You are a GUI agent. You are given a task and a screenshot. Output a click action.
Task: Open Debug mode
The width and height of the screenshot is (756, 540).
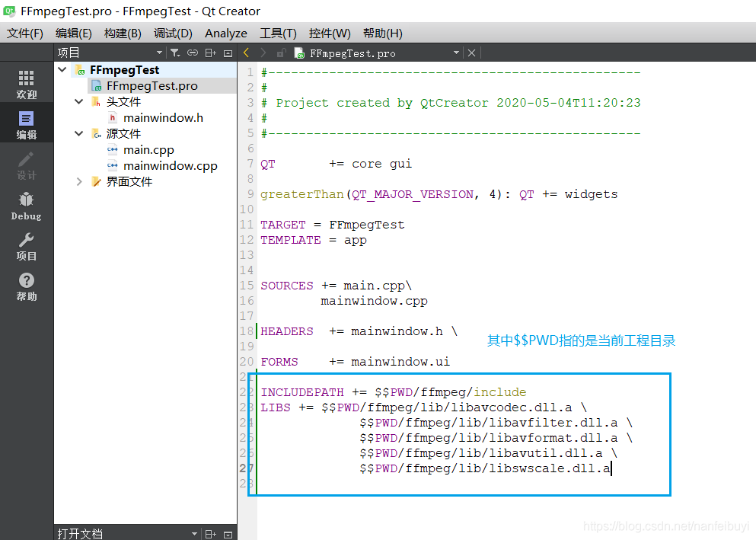27,206
